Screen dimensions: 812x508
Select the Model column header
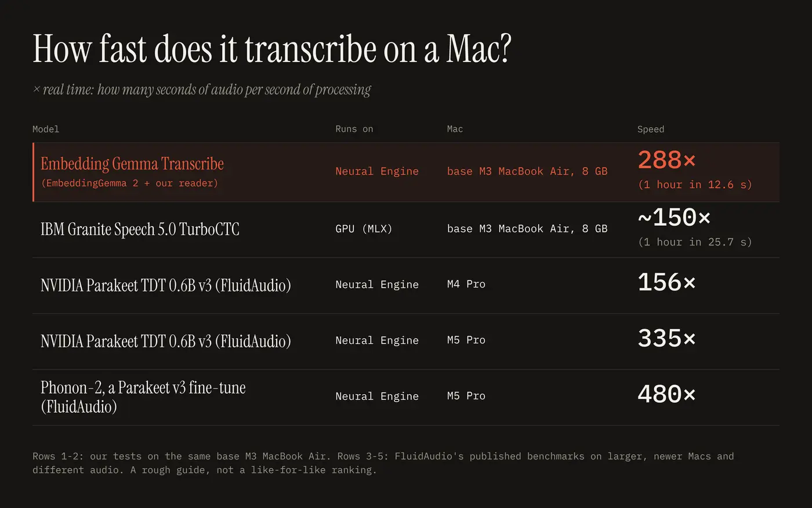click(x=46, y=129)
